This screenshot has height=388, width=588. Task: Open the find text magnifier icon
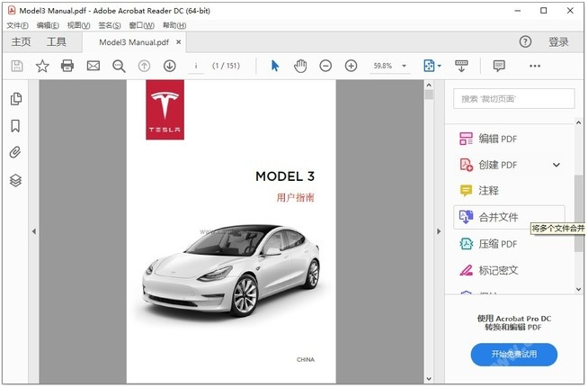pos(119,66)
